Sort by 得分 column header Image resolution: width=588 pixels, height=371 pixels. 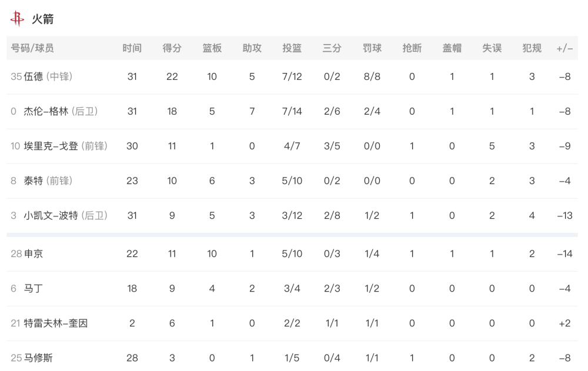172,48
